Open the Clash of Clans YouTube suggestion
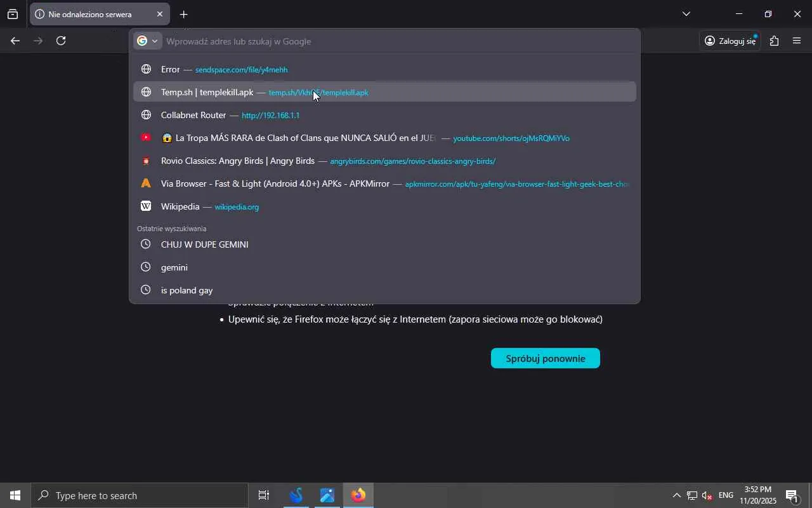The image size is (812, 508). click(384, 138)
